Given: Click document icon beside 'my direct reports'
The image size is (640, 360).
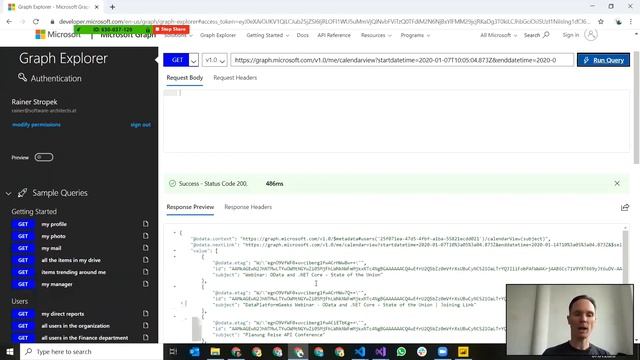Looking at the screenshot, I should click(x=146, y=313).
